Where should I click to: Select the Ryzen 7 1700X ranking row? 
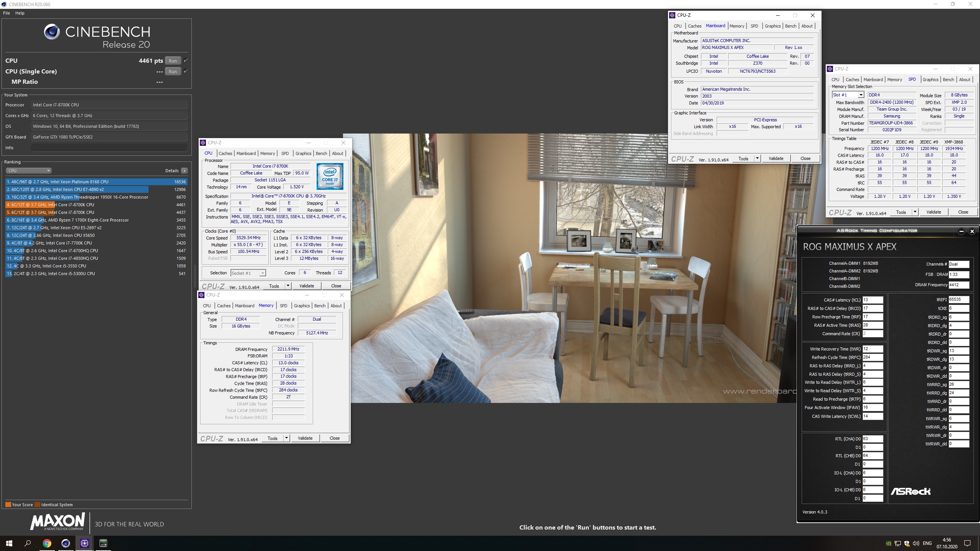(96, 220)
